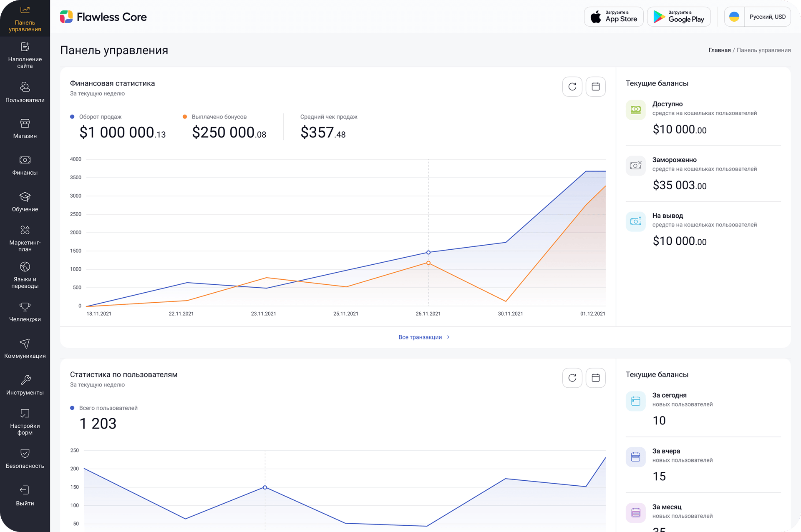Click the Flawless Core logo
The width and height of the screenshot is (801, 532).
tap(103, 17)
